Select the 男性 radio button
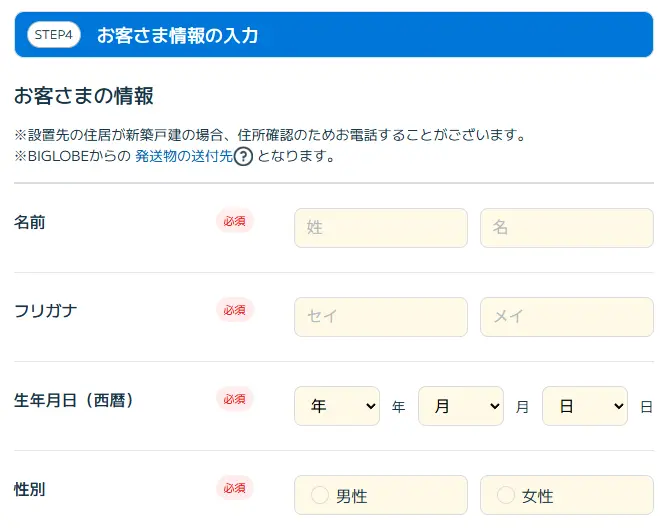 (x=320, y=495)
